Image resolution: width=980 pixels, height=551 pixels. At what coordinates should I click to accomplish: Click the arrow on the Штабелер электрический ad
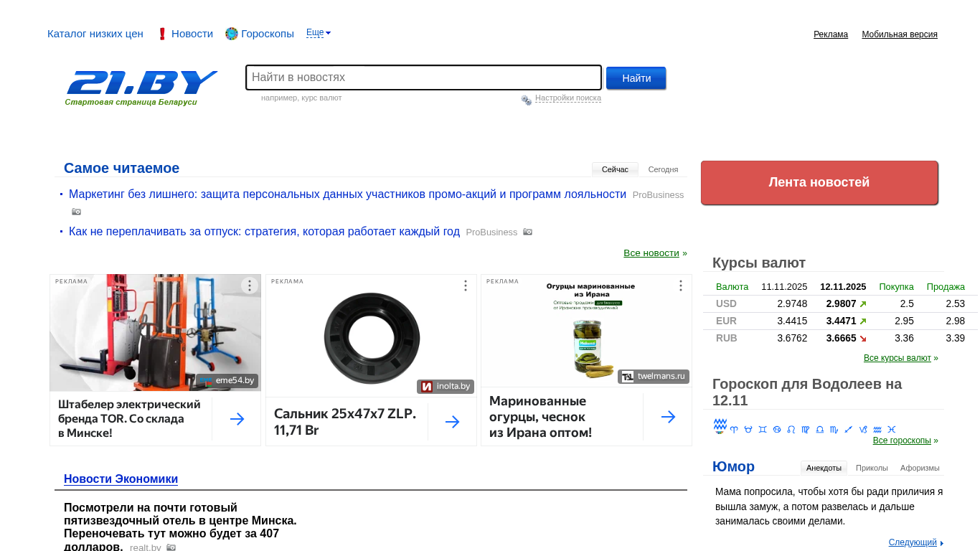237,419
